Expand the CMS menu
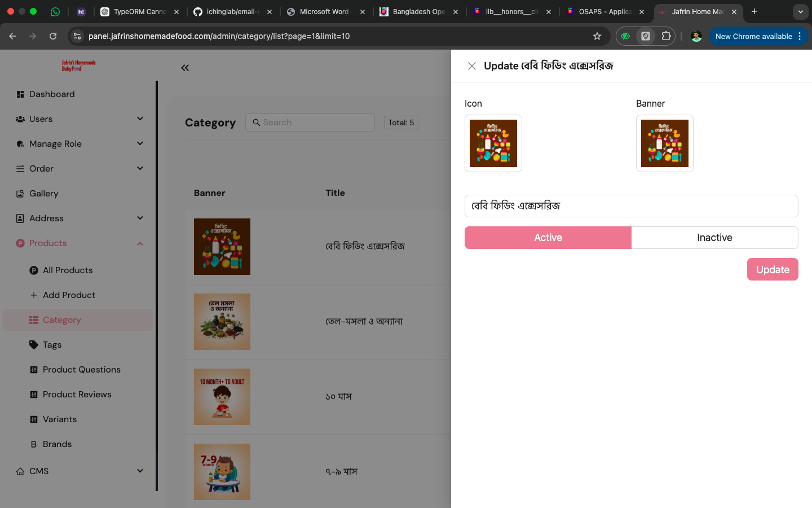 (x=140, y=471)
